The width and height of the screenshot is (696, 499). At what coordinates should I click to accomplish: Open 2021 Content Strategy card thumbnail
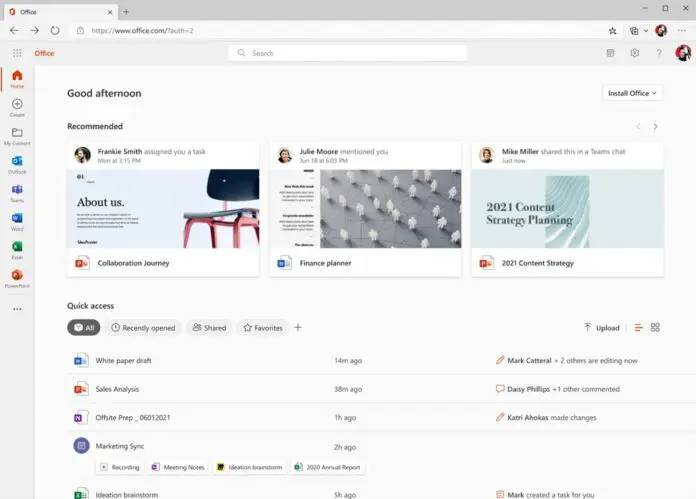coord(568,209)
